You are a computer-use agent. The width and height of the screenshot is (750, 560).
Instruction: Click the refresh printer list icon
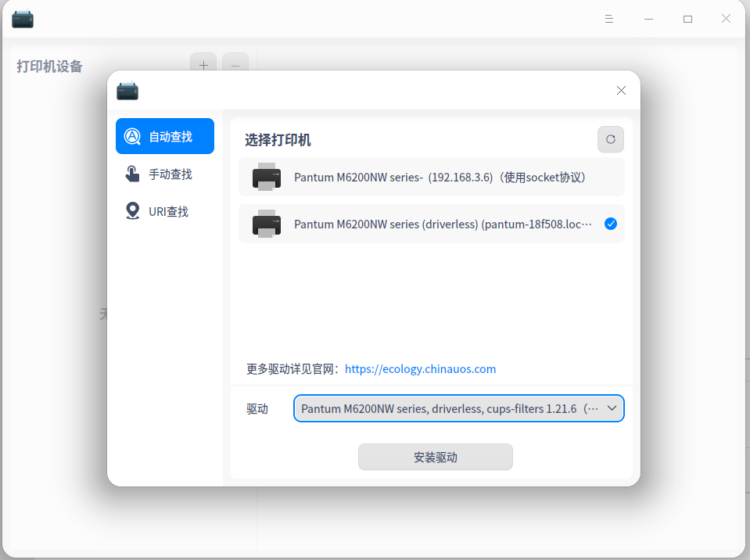click(x=610, y=139)
